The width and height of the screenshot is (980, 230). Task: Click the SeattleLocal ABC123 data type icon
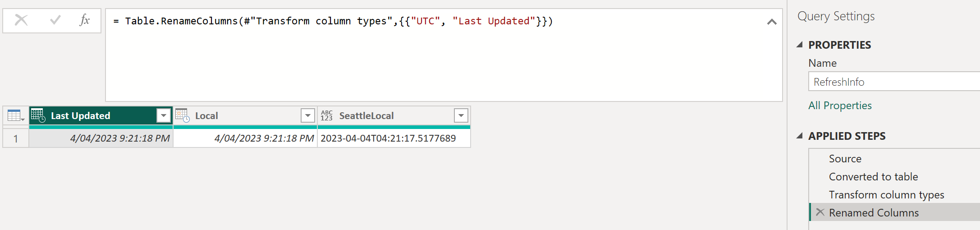coord(327,116)
